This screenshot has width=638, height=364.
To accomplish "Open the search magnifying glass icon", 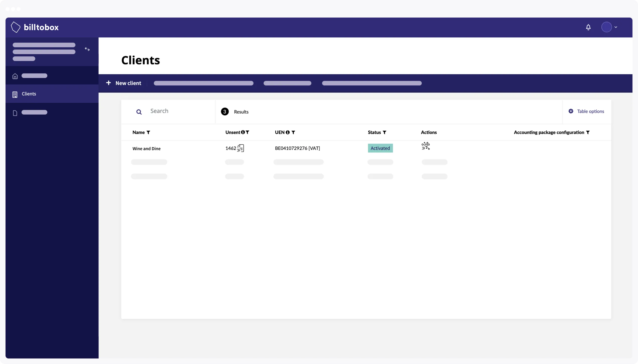I will [139, 112].
